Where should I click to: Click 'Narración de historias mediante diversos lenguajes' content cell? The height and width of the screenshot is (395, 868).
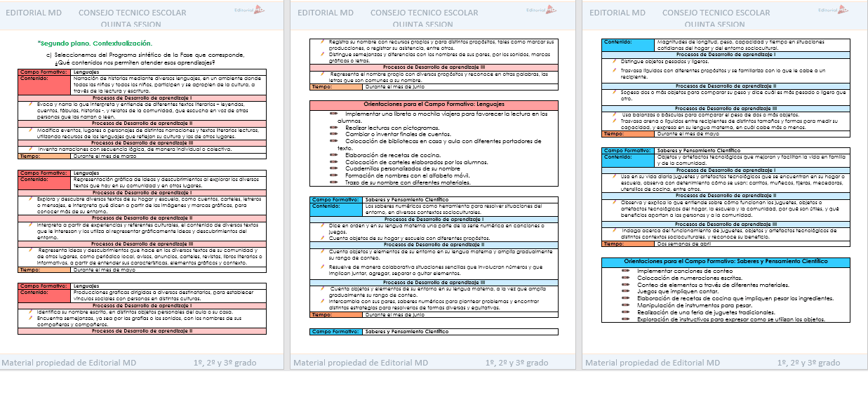169,83
